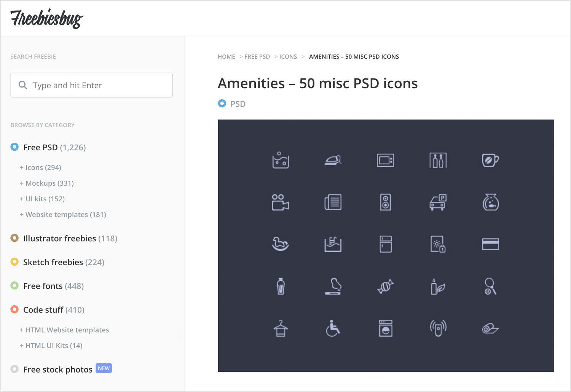This screenshot has width=571, height=392.
Task: Click the clothes hanger icon
Action: pyautogui.click(x=281, y=328)
